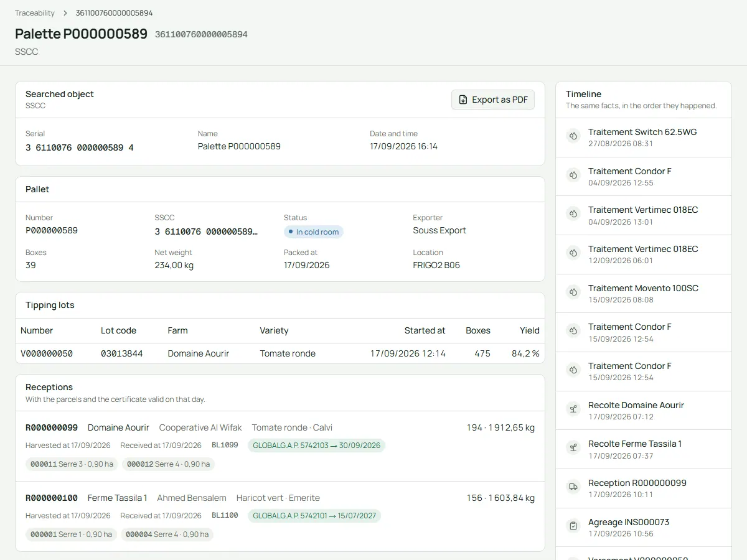Select parcel 000004 Serre 4 chip
The width and height of the screenshot is (747, 560).
167,534
